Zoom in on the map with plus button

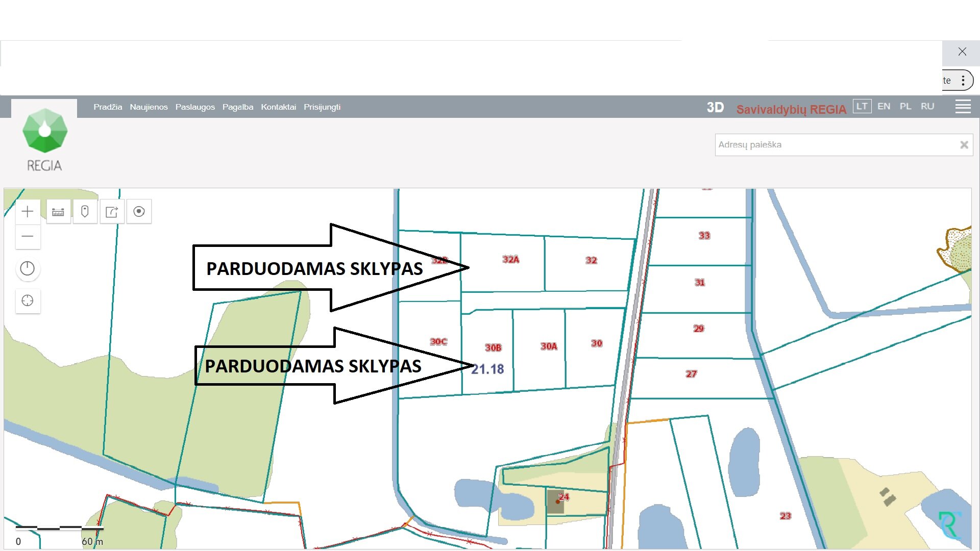point(28,211)
